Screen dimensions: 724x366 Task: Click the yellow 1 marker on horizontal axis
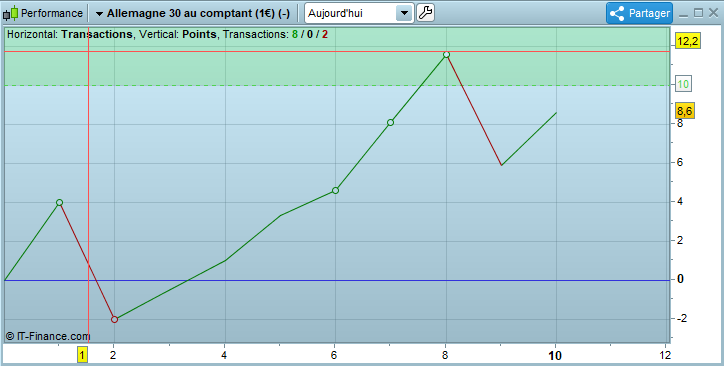coord(82,355)
